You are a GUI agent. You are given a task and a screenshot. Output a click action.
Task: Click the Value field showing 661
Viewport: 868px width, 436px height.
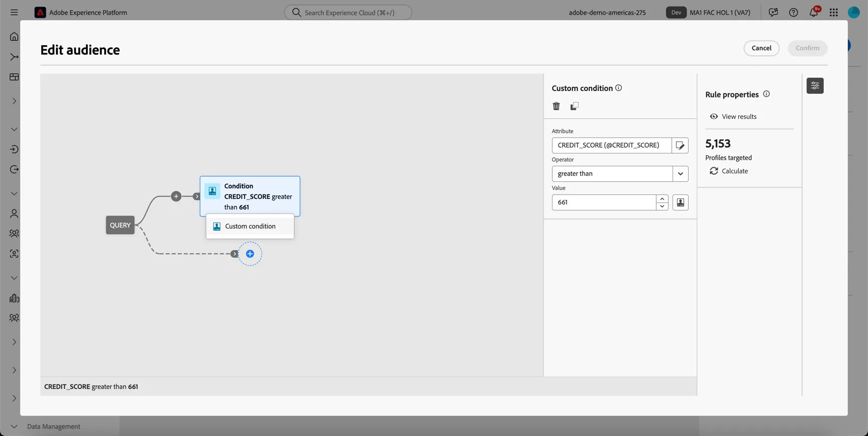(604, 202)
